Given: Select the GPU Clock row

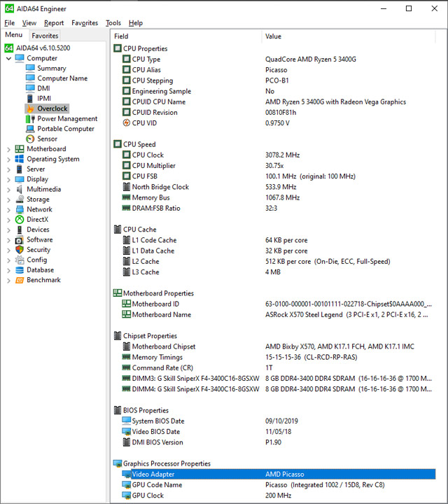Looking at the screenshot, I should (274, 496).
